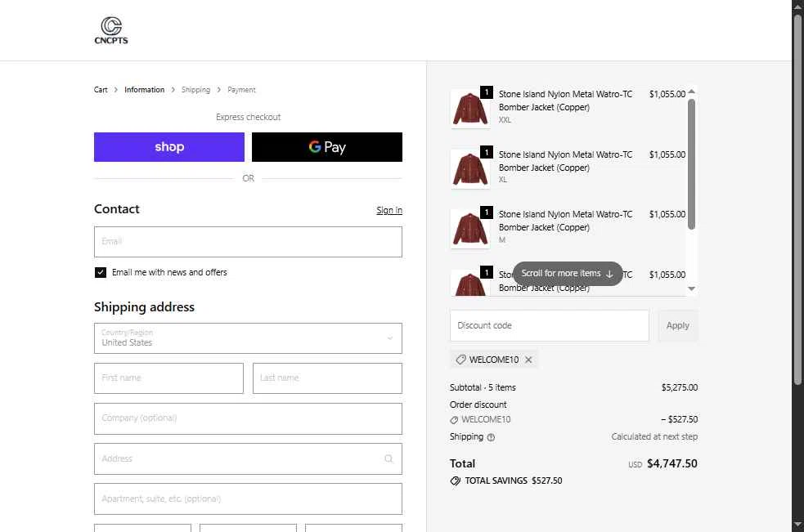This screenshot has height=532, width=804.
Task: Click the page scrollbar down arrow
Action: click(797, 525)
